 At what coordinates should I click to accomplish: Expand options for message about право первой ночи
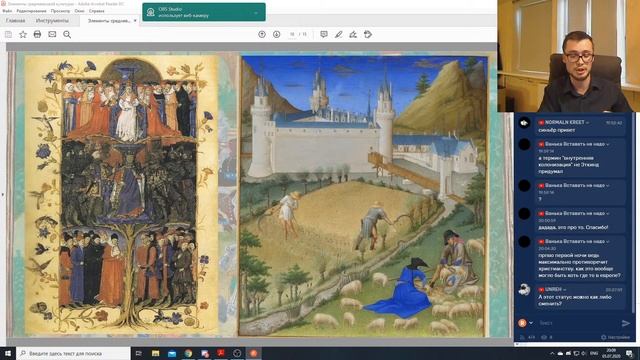point(608,242)
